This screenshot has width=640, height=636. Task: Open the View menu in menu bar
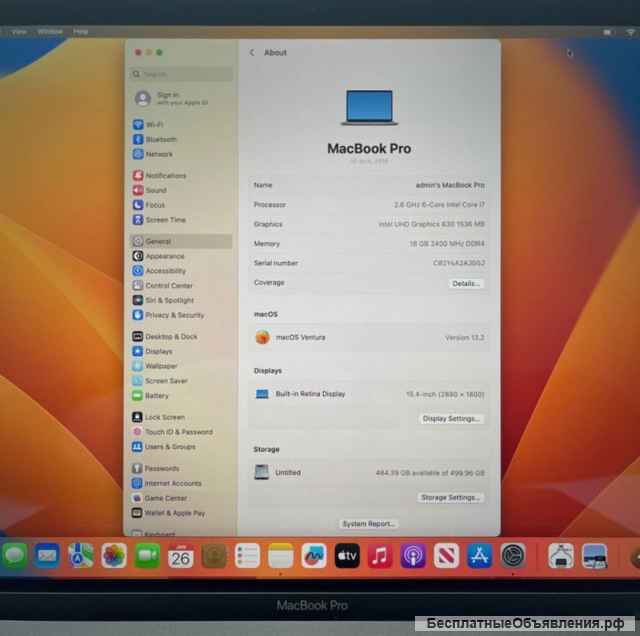pyautogui.click(x=19, y=31)
